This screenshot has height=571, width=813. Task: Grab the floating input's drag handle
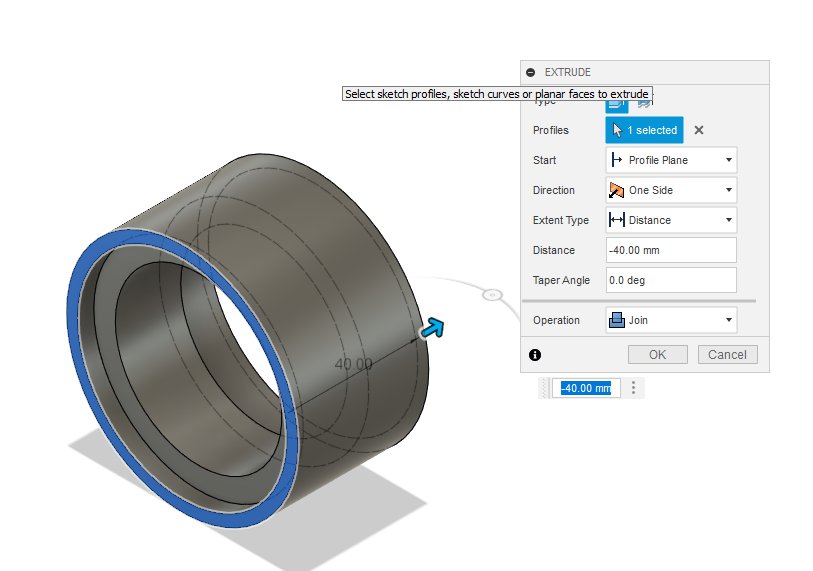point(545,388)
